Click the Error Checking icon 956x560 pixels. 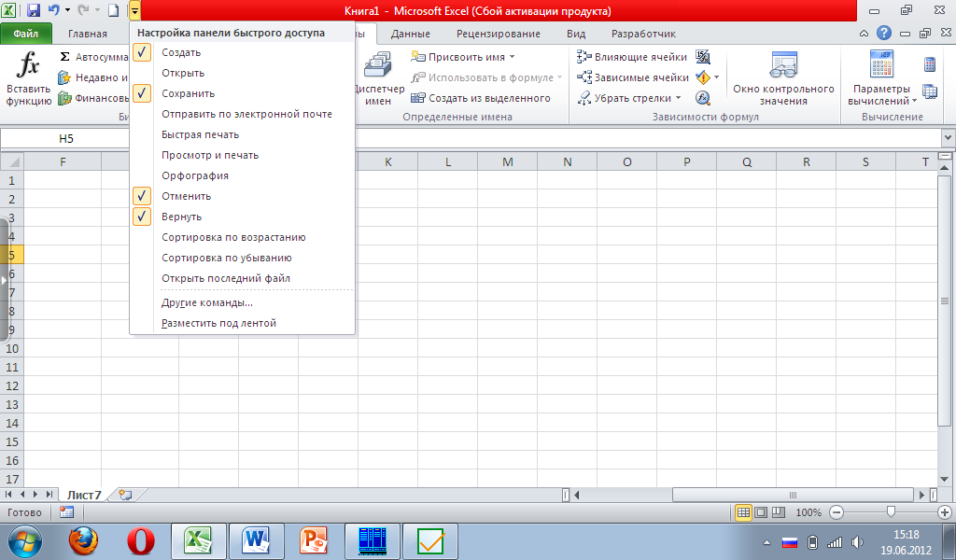pyautogui.click(x=703, y=77)
